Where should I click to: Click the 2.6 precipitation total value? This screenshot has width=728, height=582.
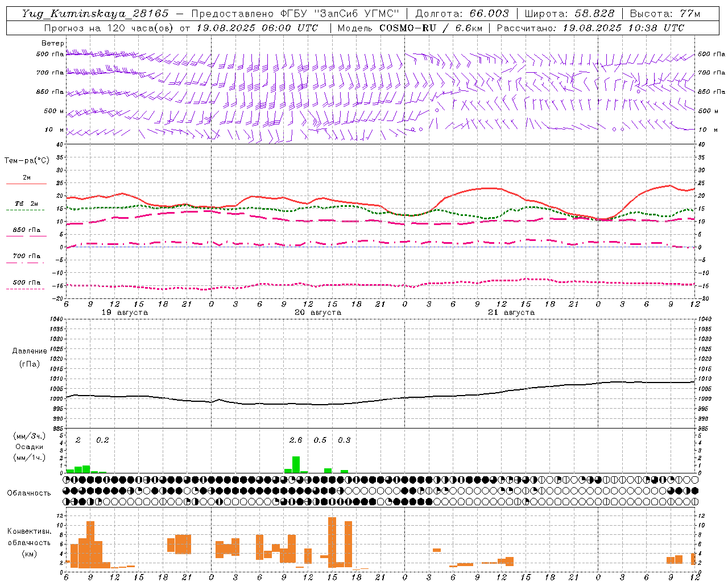point(296,440)
